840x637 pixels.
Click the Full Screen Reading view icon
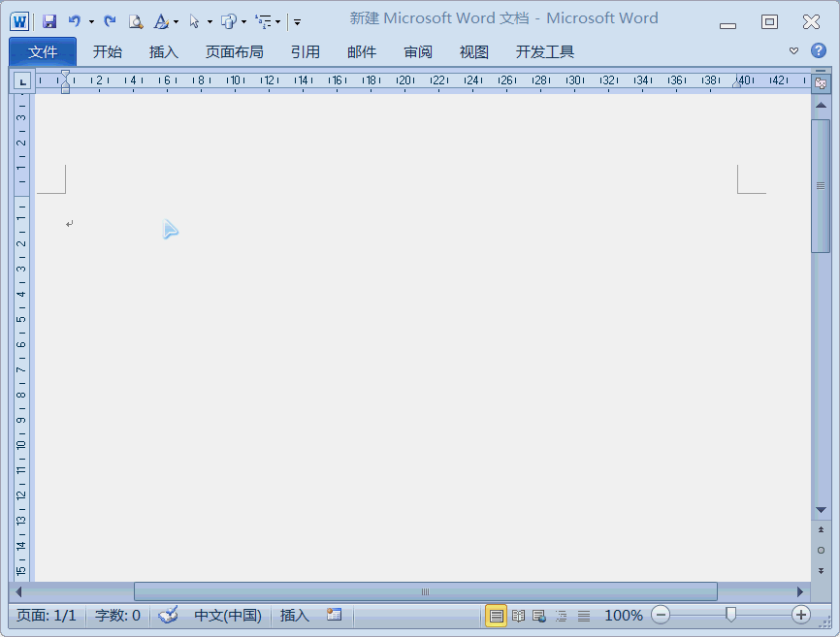click(518, 615)
